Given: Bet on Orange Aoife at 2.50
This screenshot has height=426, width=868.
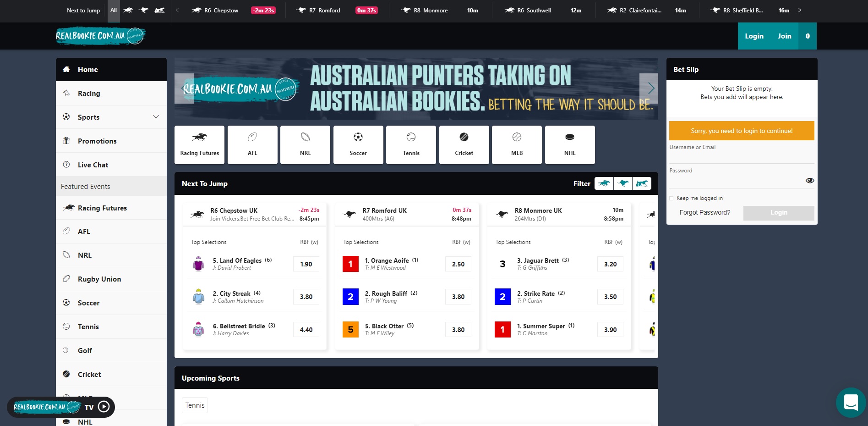Looking at the screenshot, I should click(458, 265).
